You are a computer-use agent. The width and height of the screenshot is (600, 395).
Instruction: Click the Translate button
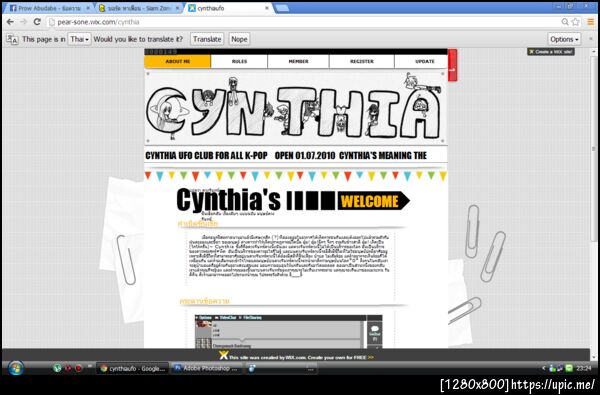(x=207, y=39)
